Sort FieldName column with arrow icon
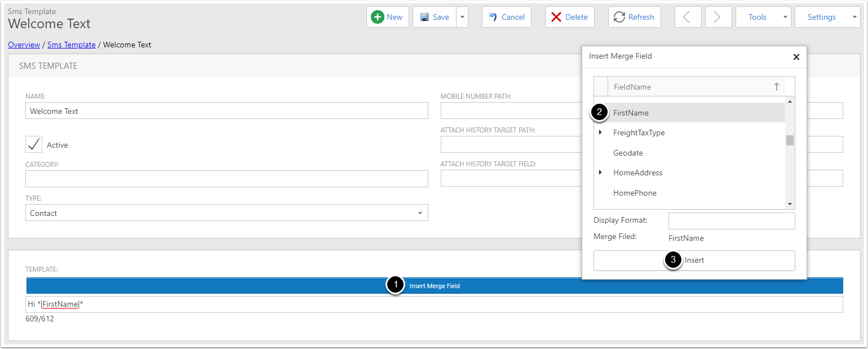Viewport: 868px width, 349px height. (776, 87)
